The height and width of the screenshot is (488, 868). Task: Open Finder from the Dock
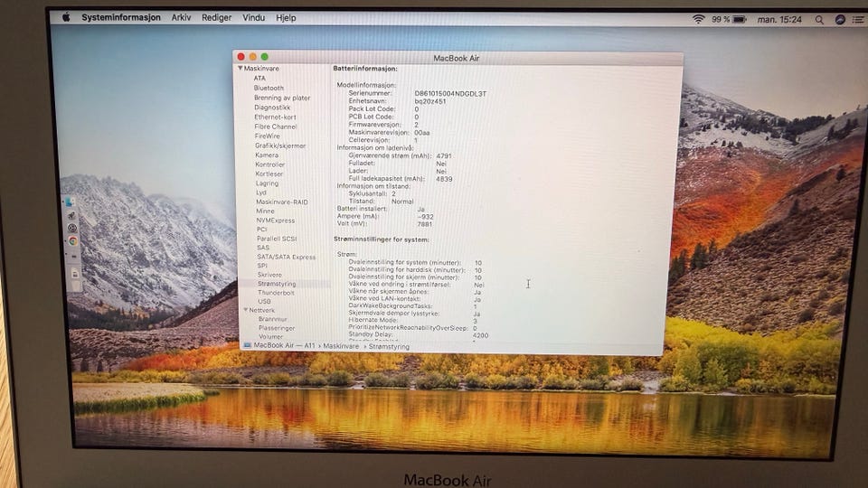point(70,202)
